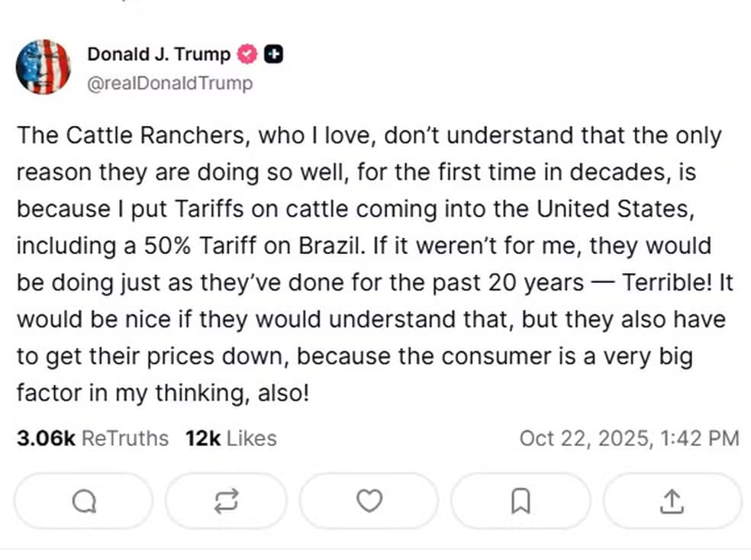Screen dimensions: 751x560
Task: Open the reply comment bubble button
Action: (83, 501)
